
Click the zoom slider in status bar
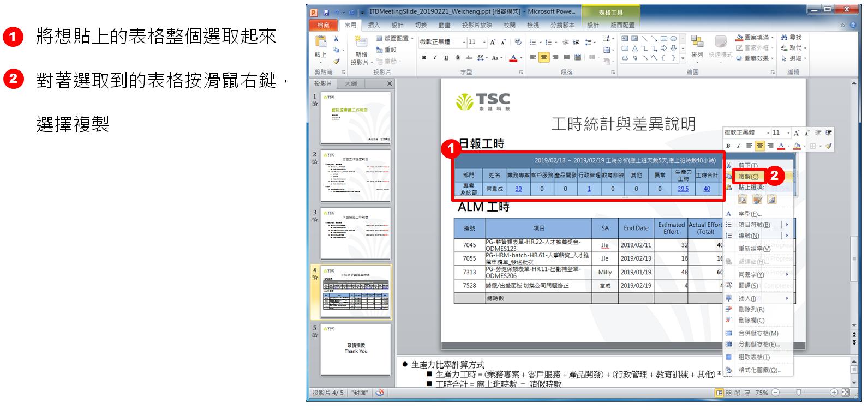click(x=799, y=393)
